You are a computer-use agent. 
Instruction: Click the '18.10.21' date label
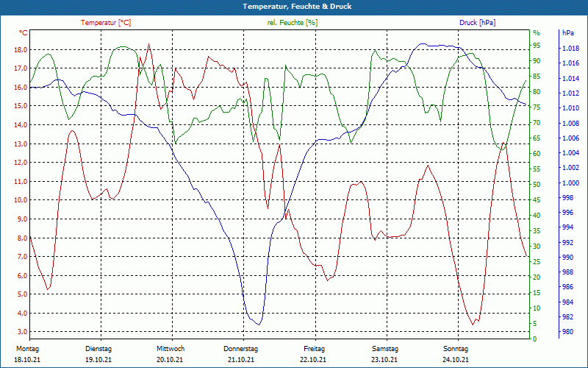(x=27, y=360)
